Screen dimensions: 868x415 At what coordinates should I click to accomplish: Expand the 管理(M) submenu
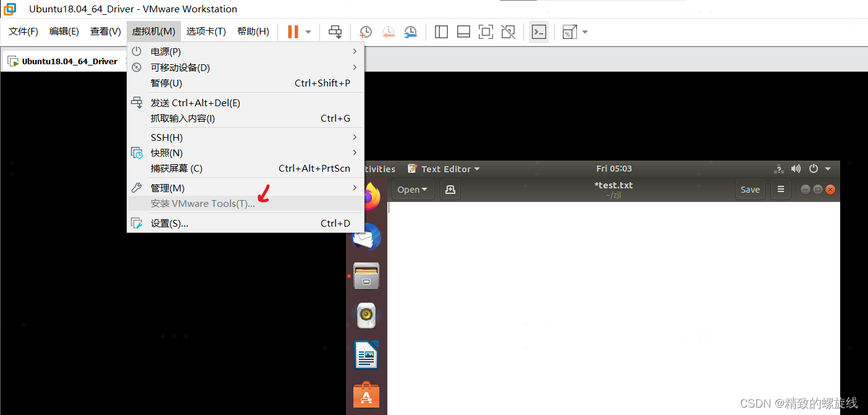tap(246, 188)
